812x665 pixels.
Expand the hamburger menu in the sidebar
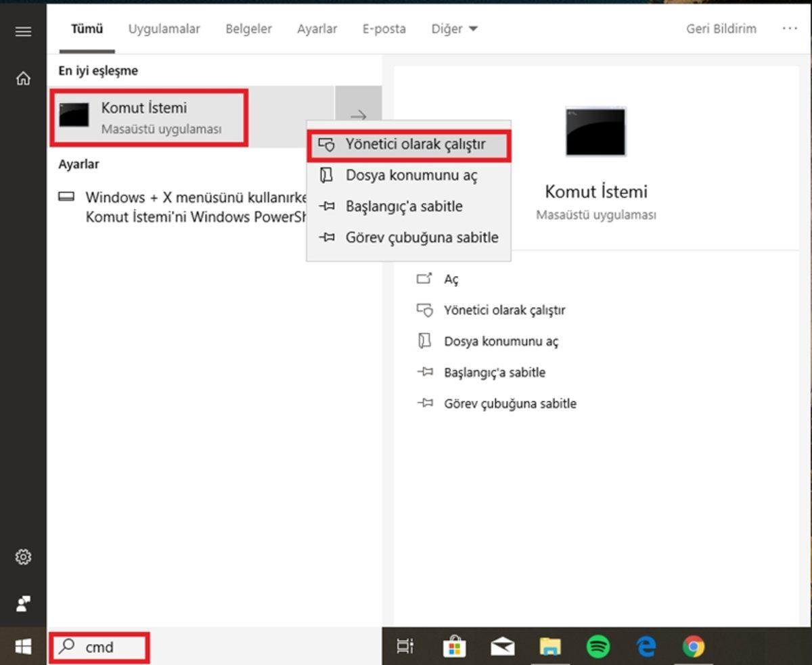23,30
